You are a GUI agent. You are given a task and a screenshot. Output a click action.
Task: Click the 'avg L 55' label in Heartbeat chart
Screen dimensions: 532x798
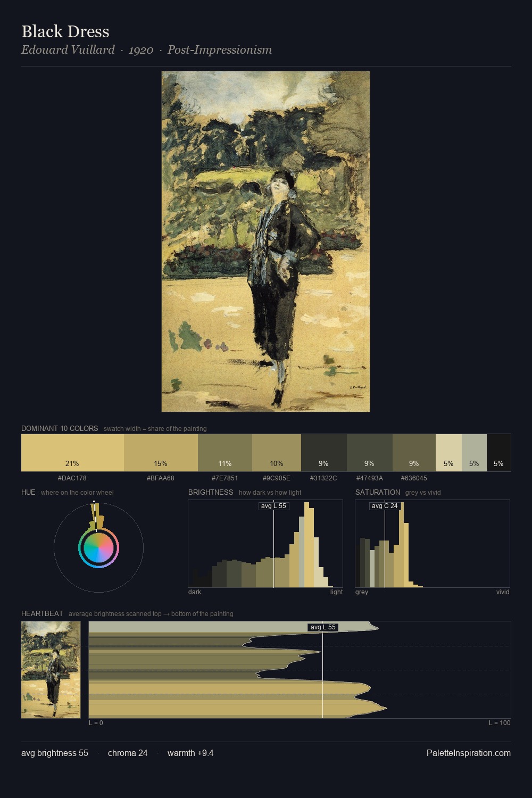tap(323, 627)
